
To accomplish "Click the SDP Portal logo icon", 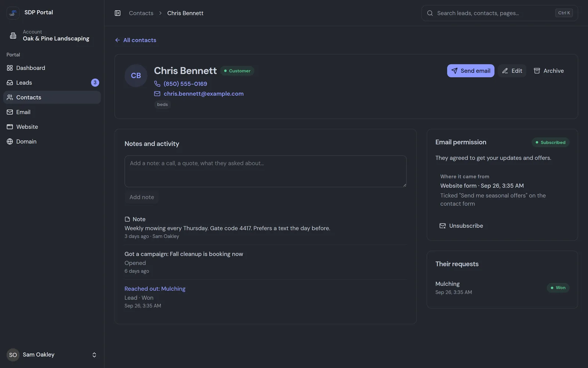I will coord(13,13).
